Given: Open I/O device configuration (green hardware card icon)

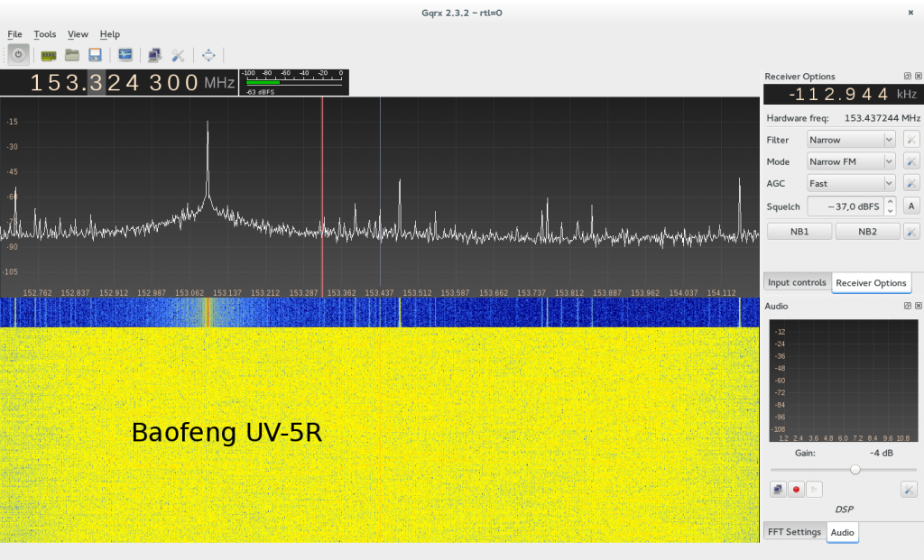Looking at the screenshot, I should click(x=49, y=55).
